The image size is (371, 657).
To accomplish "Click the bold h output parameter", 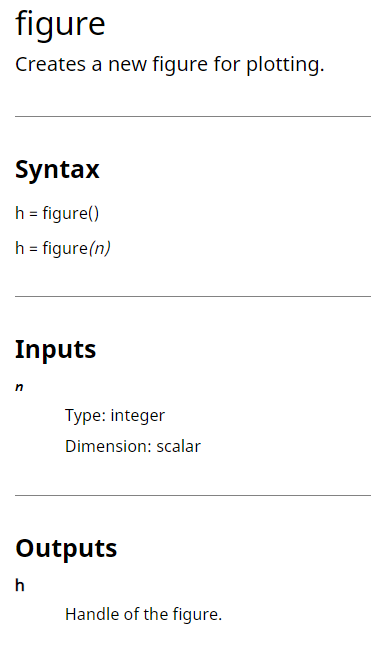I will click(x=20, y=585).
